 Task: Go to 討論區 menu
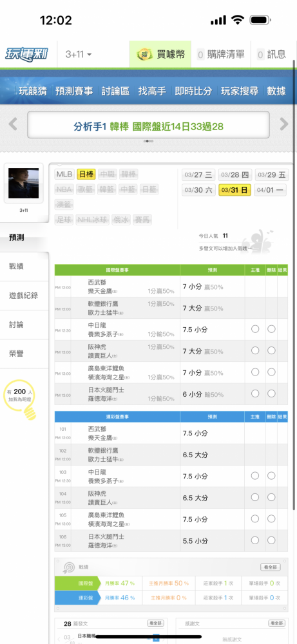point(115,91)
